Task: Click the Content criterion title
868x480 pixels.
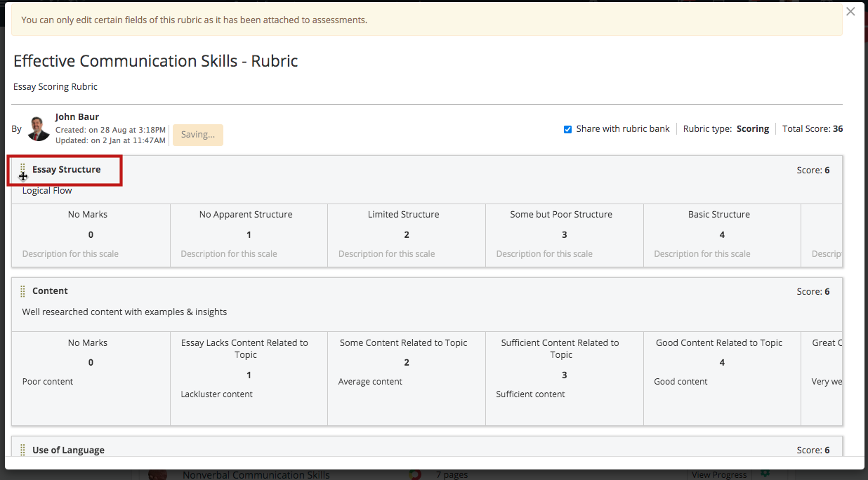Action: click(x=50, y=291)
